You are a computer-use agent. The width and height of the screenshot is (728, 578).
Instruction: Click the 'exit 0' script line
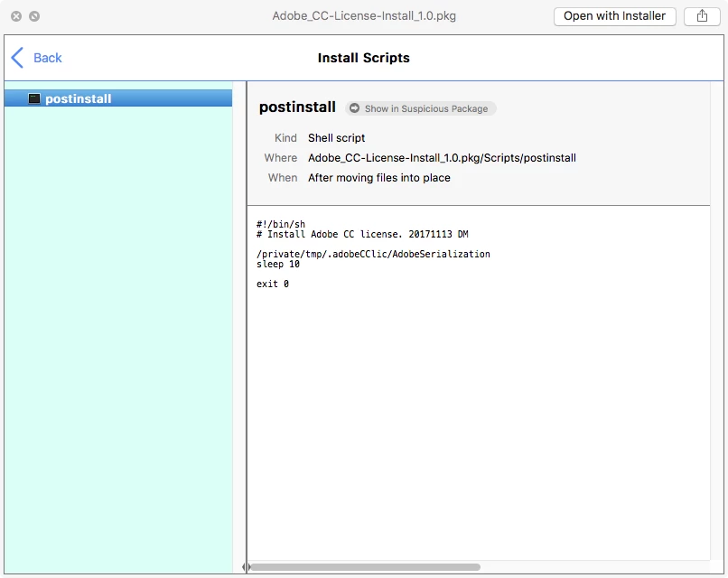[x=273, y=284]
